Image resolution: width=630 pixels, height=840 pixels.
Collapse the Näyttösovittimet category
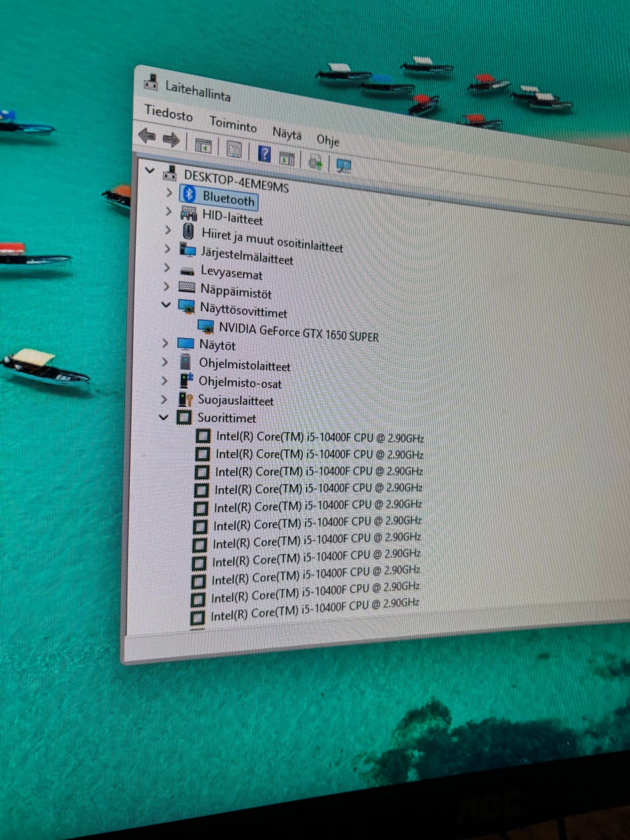tap(166, 305)
